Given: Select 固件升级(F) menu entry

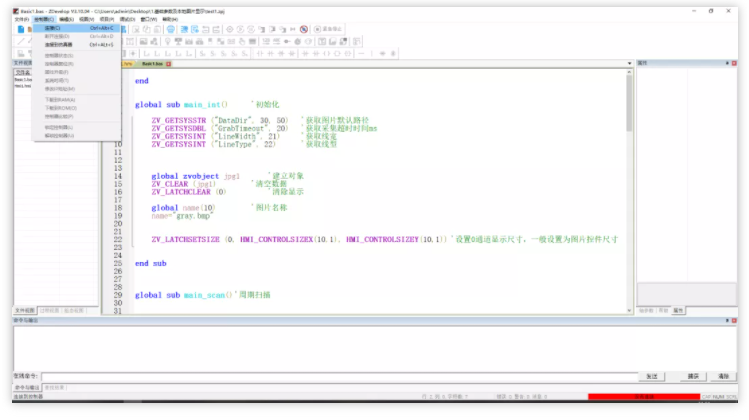Looking at the screenshot, I should tap(75, 72).
